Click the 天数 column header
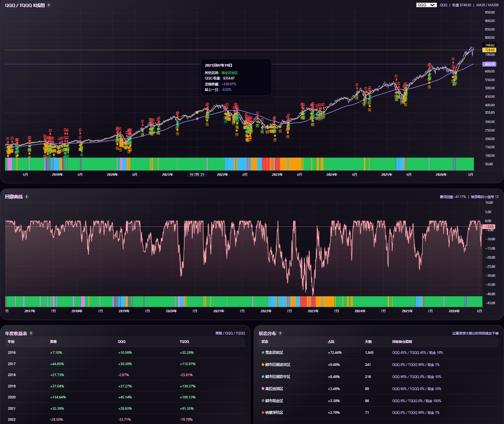This screenshot has width=504, height=424. tap(368, 342)
